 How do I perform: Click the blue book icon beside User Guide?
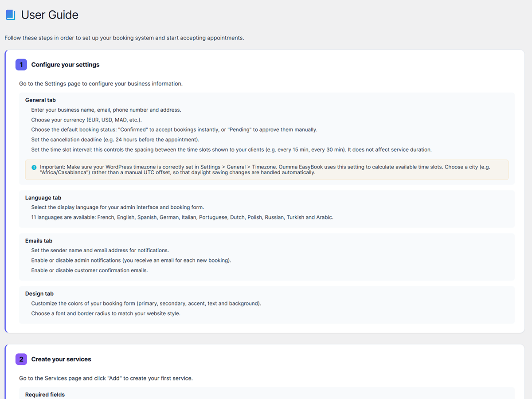[10, 15]
